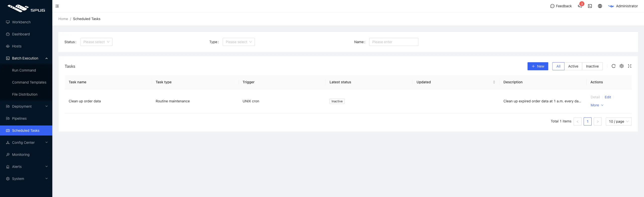Expand the Deployment submenu
The height and width of the screenshot is (197, 644).
26,106
